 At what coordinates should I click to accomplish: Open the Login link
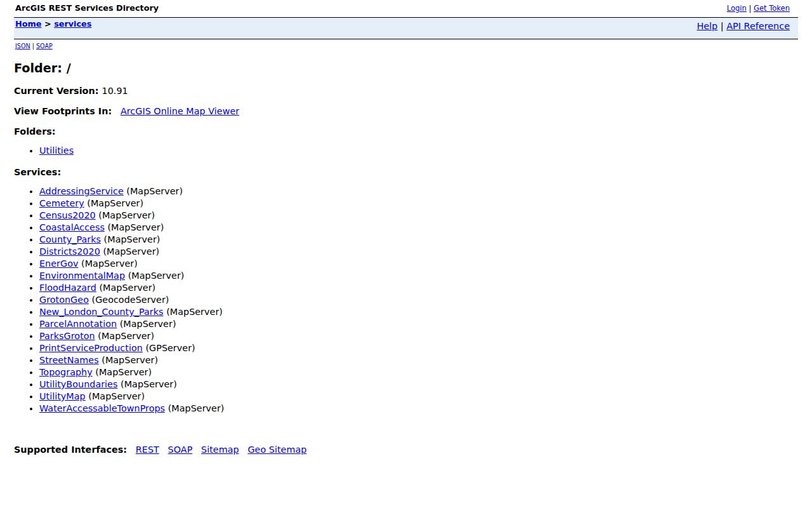(737, 8)
